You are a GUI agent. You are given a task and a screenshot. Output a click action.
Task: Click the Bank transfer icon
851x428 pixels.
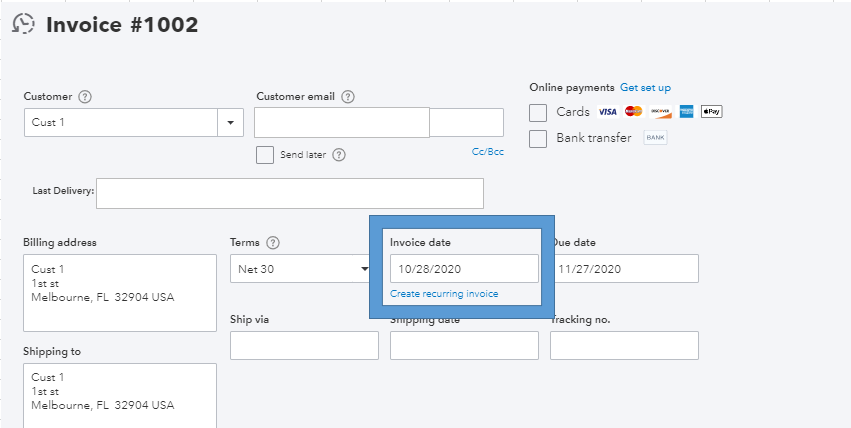655,138
